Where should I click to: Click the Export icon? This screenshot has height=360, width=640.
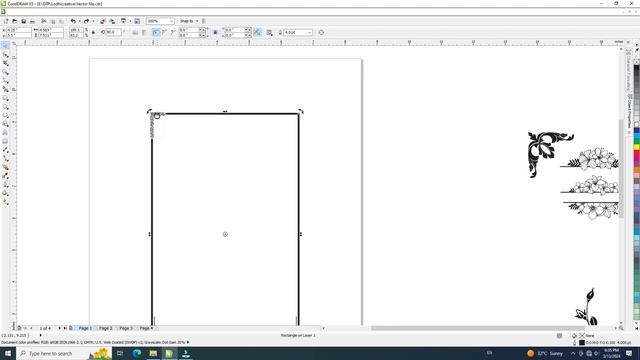(x=112, y=21)
